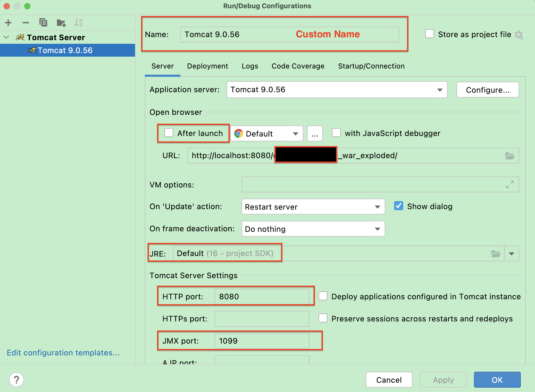Image resolution: width=535 pixels, height=392 pixels.
Task: Switch to the Deployment tab
Action: [207, 66]
